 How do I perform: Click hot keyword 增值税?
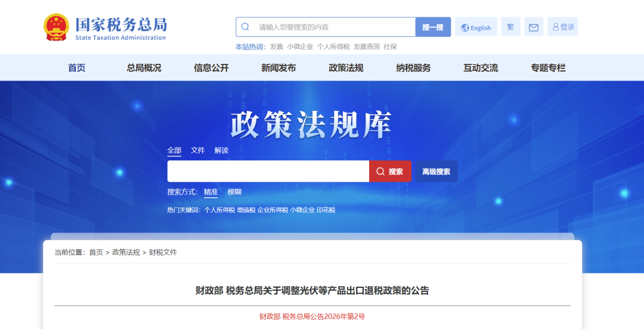tap(246, 210)
